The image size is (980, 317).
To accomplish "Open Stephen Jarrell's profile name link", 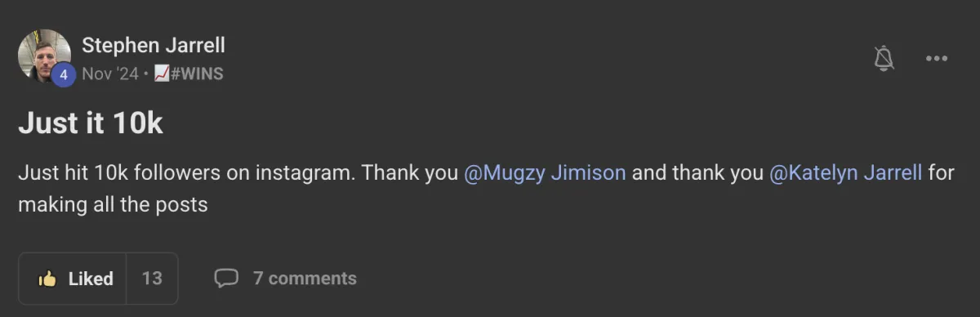I will click(x=154, y=45).
